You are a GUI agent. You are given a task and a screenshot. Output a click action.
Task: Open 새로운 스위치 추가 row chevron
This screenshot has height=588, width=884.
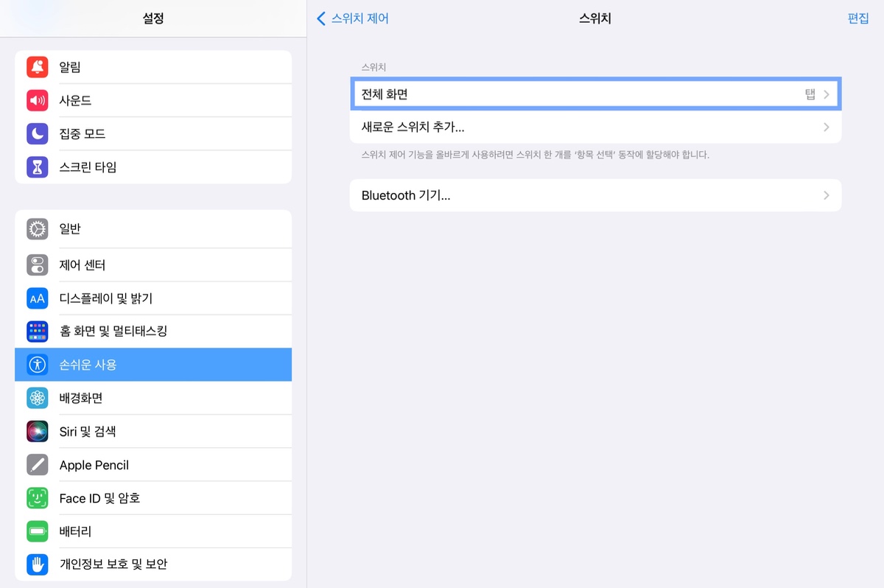826,127
